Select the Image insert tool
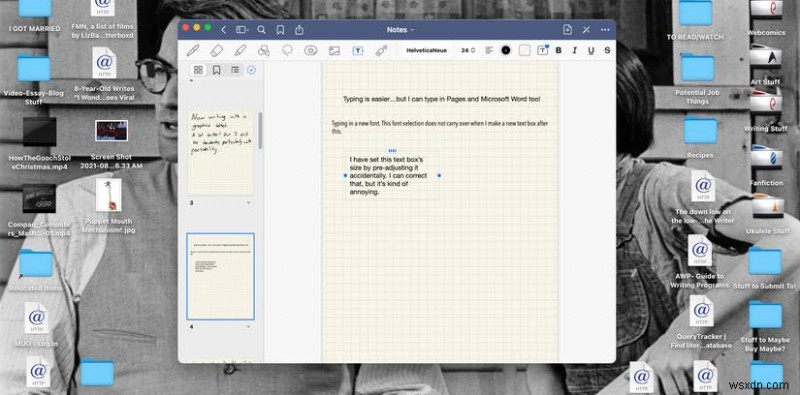Screen dimensions: 800x395 coord(334,51)
